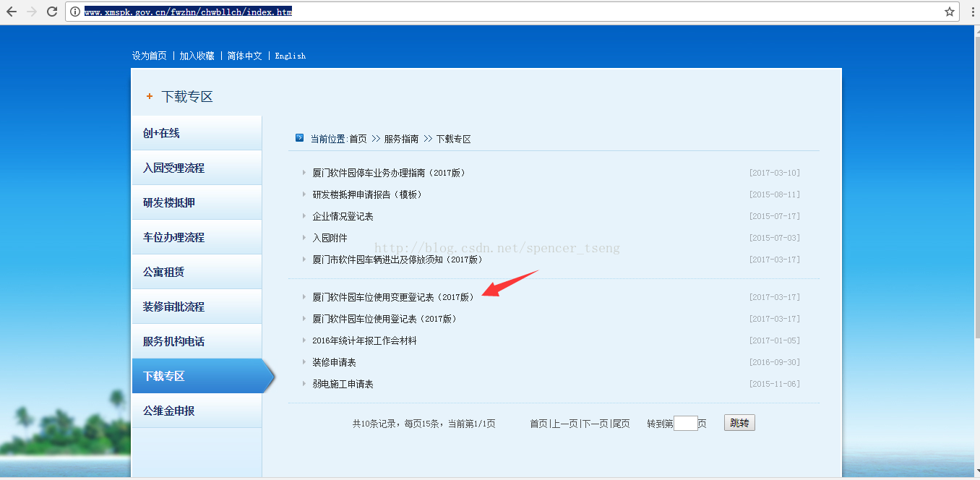
Task: Open 厦门软件园停车业务办理指南（2017版）
Action: click(389, 173)
